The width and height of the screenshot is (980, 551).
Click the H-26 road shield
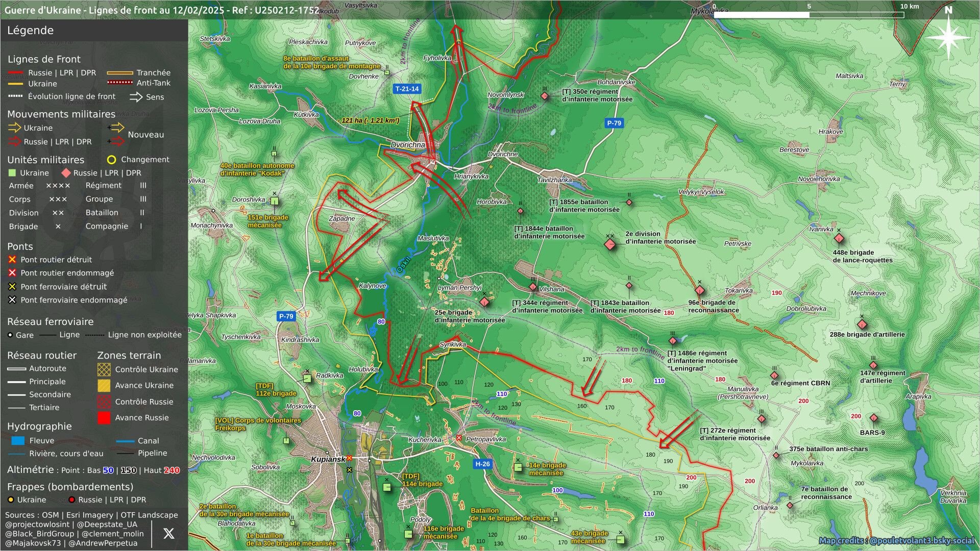[482, 464]
